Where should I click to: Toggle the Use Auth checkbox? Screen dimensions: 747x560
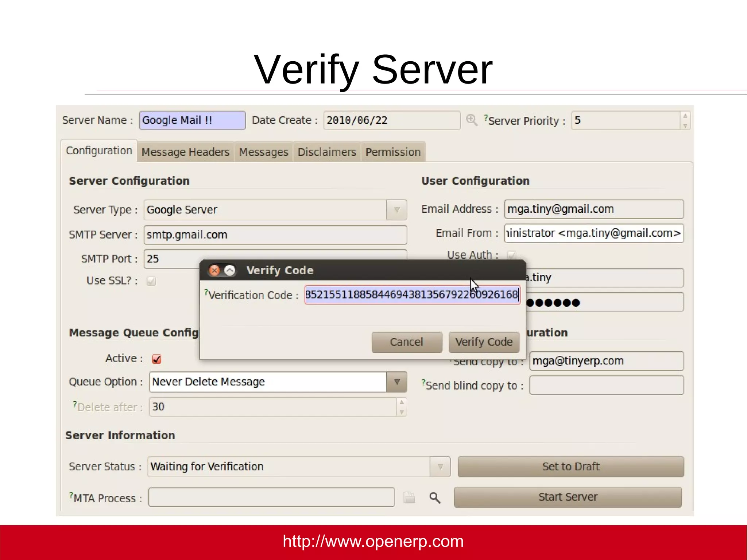point(512,255)
